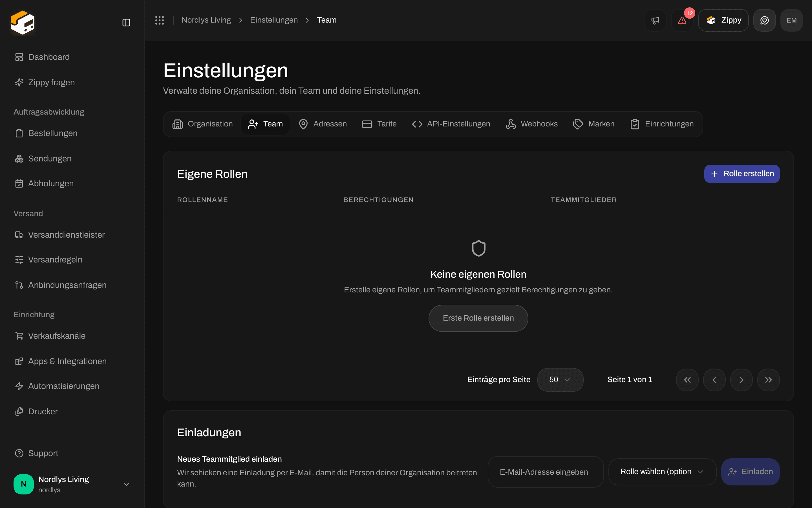Image resolution: width=812 pixels, height=508 pixels.
Task: Open Versanddienstleister in sidebar
Action: tap(72, 235)
